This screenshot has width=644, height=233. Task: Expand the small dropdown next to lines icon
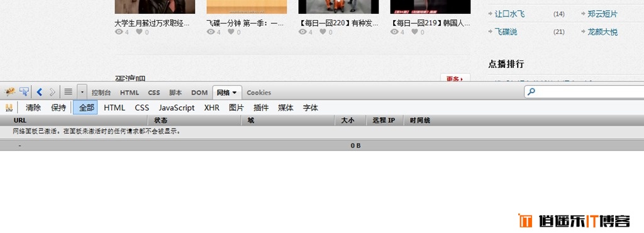click(x=82, y=92)
